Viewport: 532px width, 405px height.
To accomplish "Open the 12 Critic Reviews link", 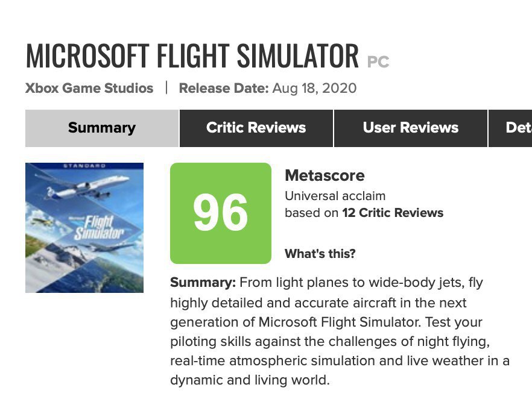I will point(392,213).
